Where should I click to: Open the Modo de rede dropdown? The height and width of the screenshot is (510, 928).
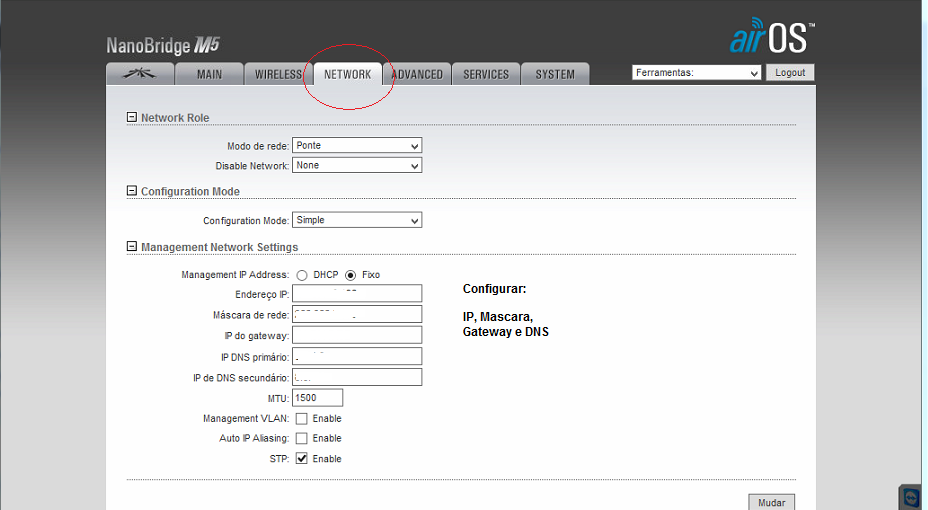tap(357, 146)
